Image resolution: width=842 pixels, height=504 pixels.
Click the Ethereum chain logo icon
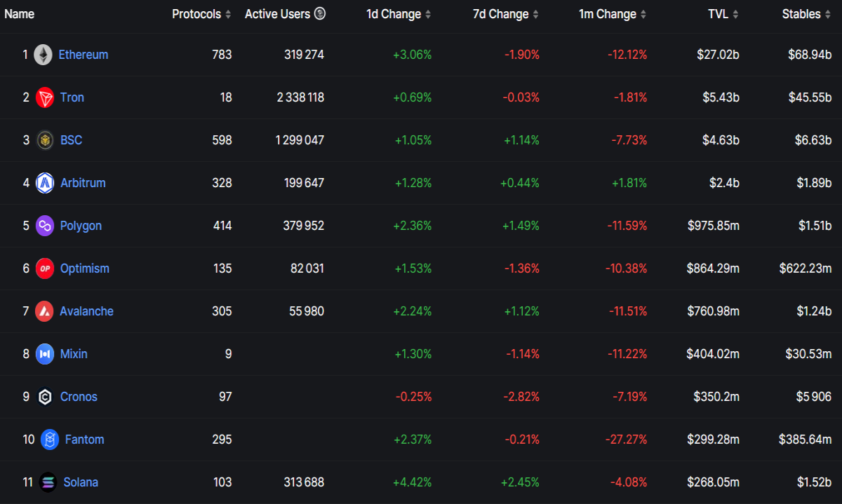44,55
